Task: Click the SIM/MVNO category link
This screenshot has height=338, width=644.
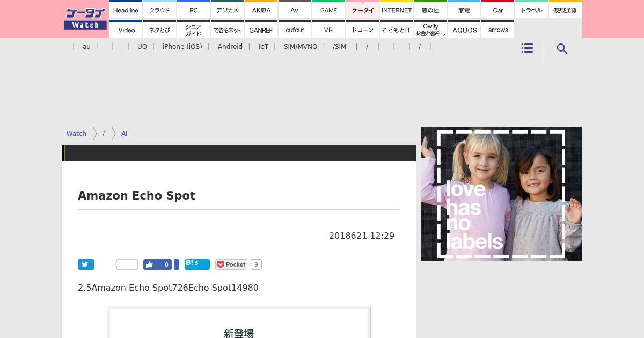Action: point(301,47)
